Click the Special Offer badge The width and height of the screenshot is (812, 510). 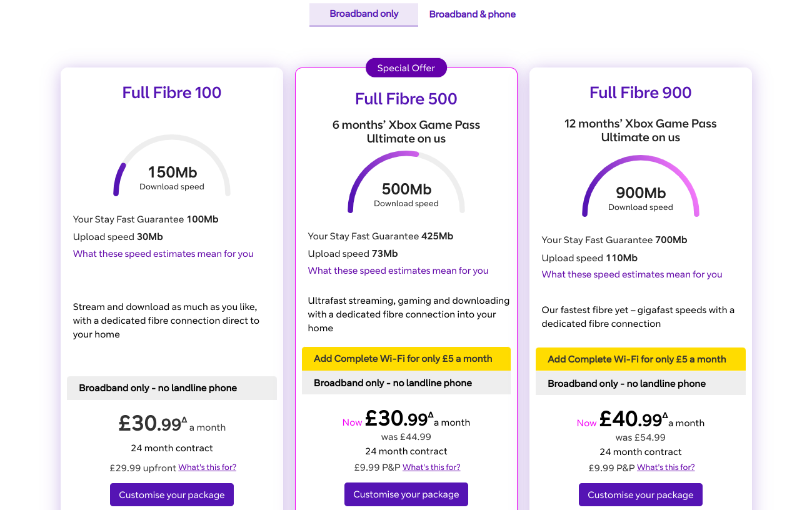[406, 67]
